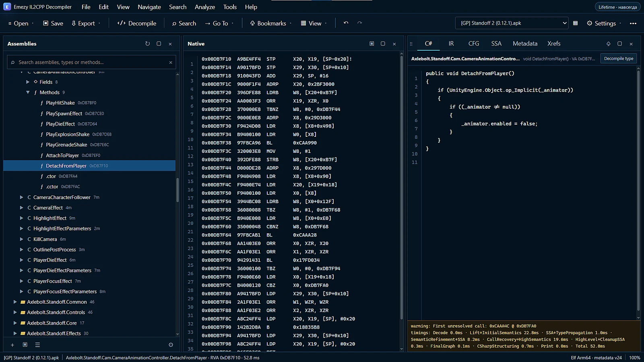The height and width of the screenshot is (362, 644).
Task: Focus the assemblies search input field
Action: (92, 62)
